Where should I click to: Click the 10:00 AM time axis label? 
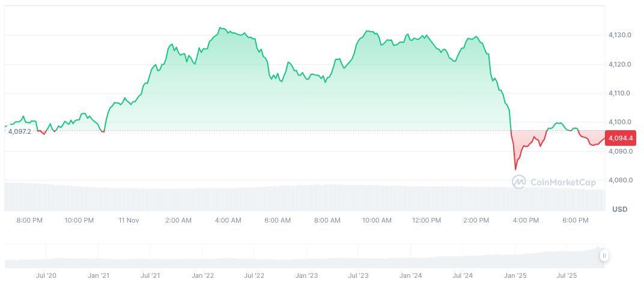377,220
